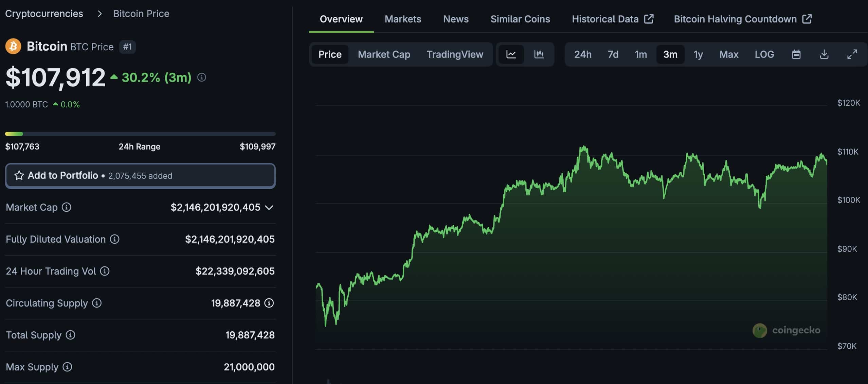Image resolution: width=868 pixels, height=384 pixels.
Task: Switch to candlestick chart view icon
Action: (x=539, y=54)
